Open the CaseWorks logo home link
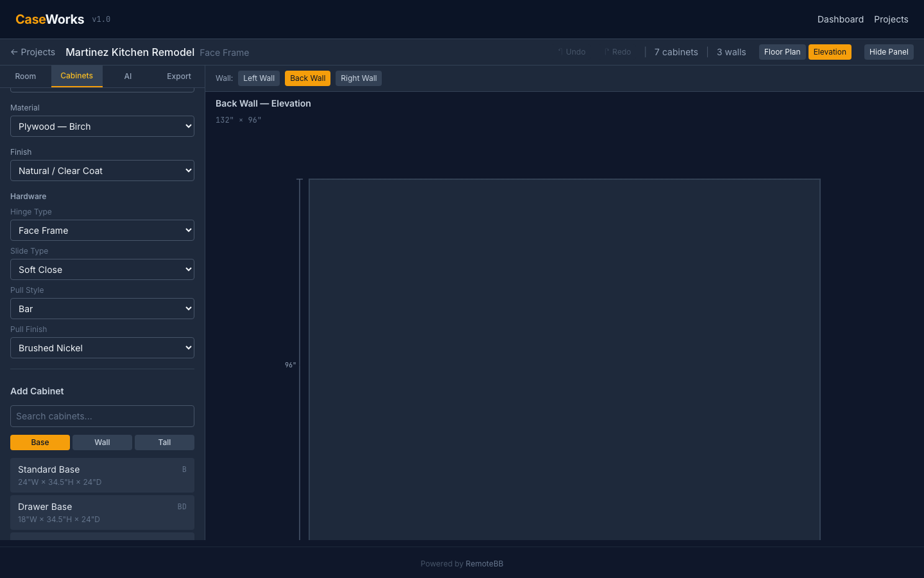The image size is (924, 578). (x=50, y=19)
